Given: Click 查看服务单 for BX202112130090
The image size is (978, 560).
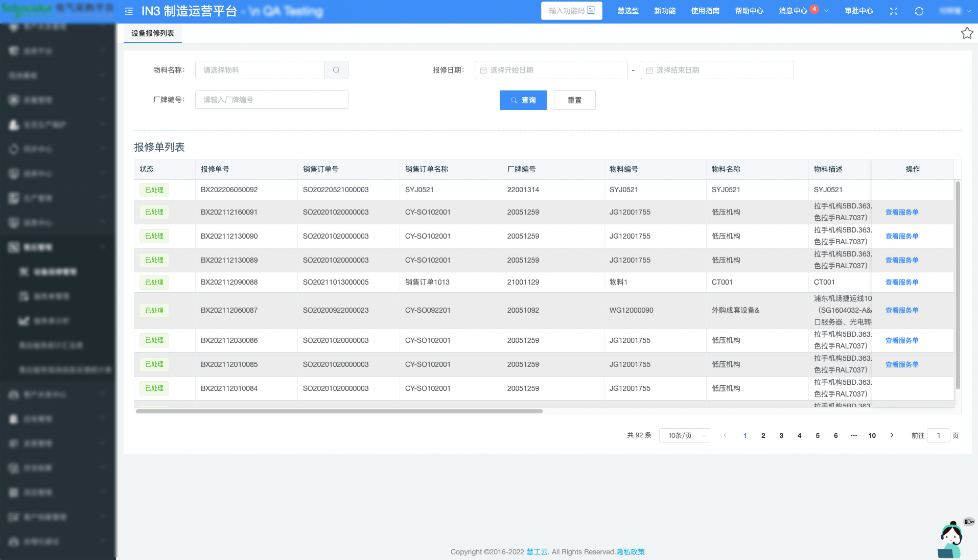Looking at the screenshot, I should pyautogui.click(x=902, y=236).
